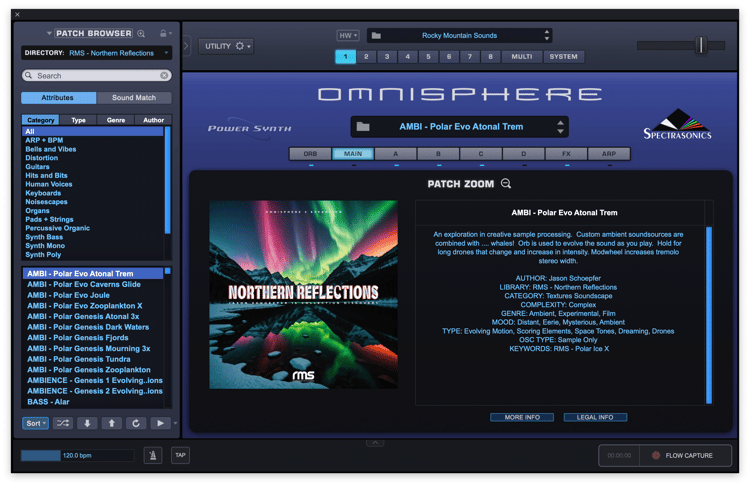Select part 2 button
This screenshot has width=750, height=486.
tap(366, 56)
